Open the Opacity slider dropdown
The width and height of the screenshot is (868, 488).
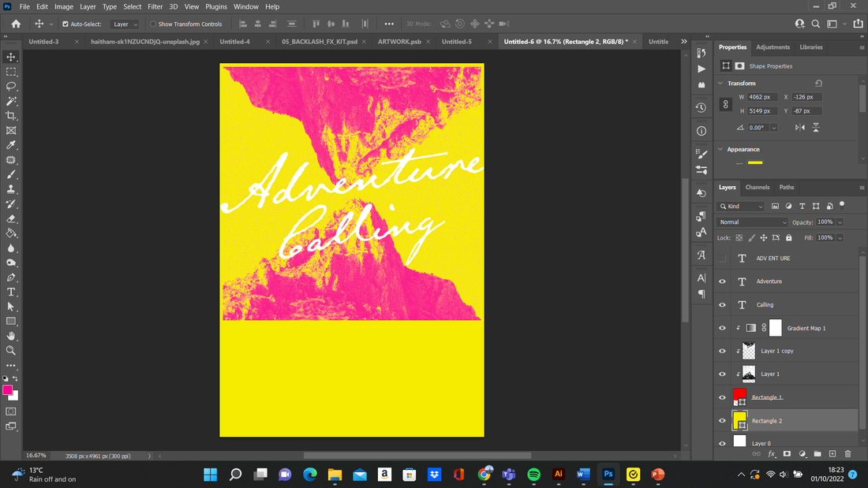point(840,222)
